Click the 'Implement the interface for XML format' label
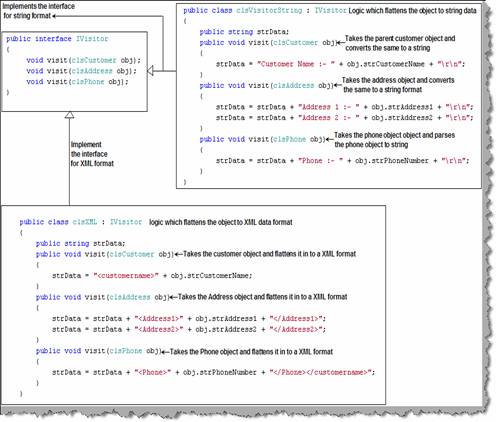Image resolution: width=496 pixels, height=422 pixels. pos(92,154)
